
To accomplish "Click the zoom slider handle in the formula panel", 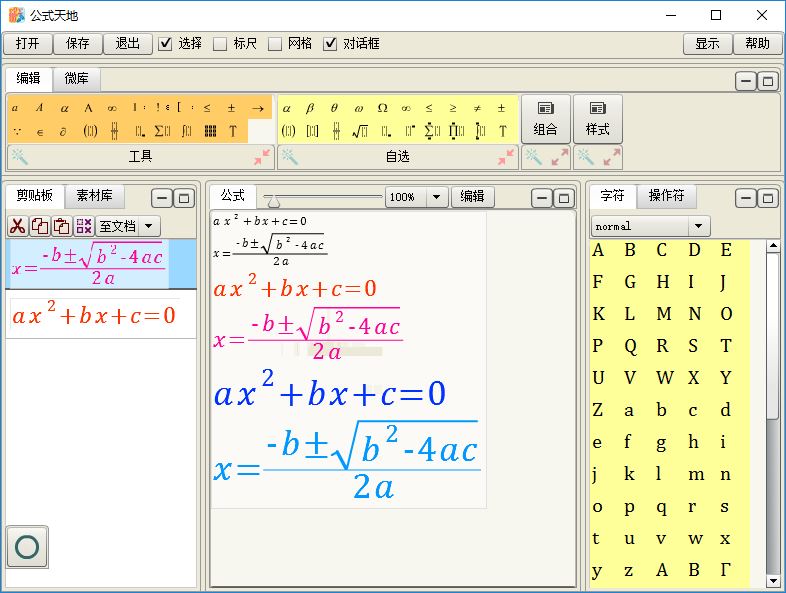I will pyautogui.click(x=274, y=201).
